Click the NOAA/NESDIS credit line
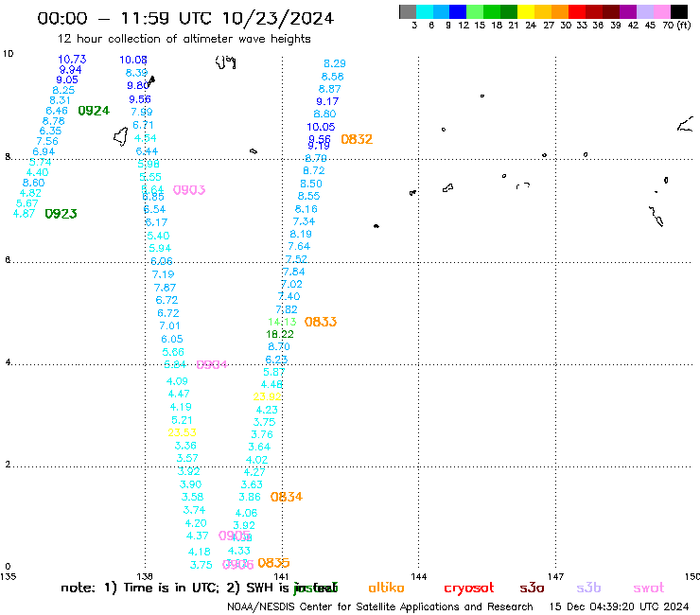This screenshot has width=700, height=615. point(380,606)
